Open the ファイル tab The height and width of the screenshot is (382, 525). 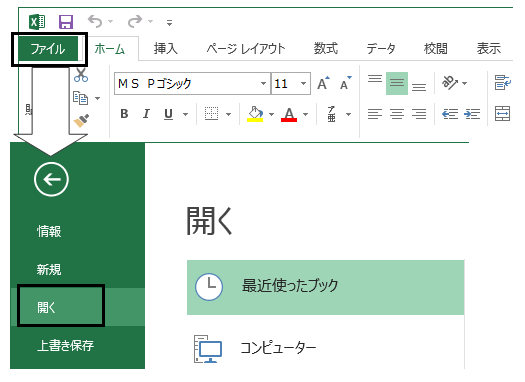(x=48, y=49)
